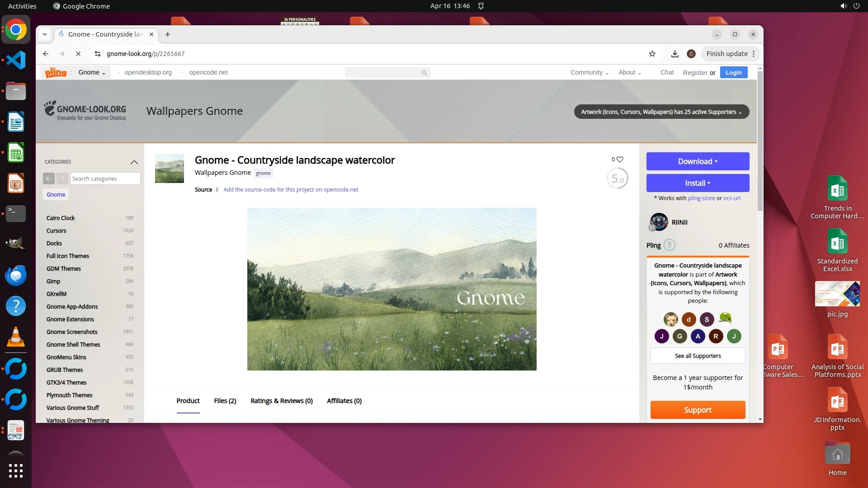Viewport: 868px width, 488px height.
Task: Bookmark this page with star icon
Action: coord(652,54)
